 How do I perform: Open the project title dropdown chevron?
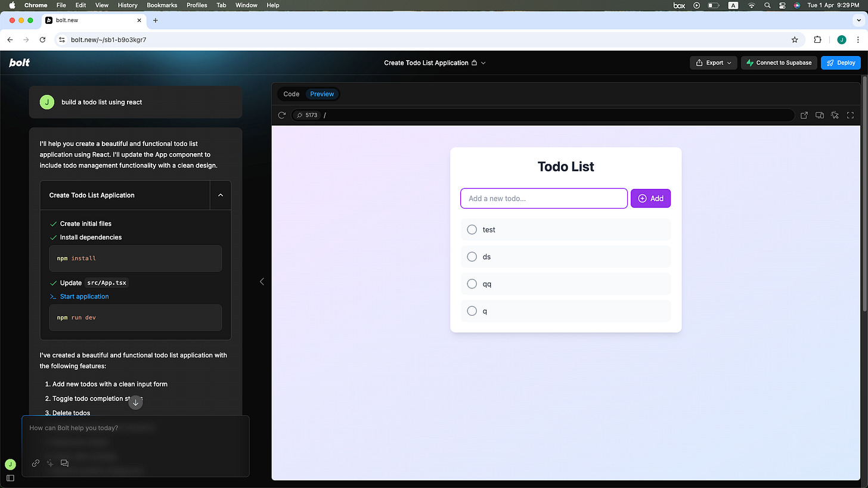[483, 63]
